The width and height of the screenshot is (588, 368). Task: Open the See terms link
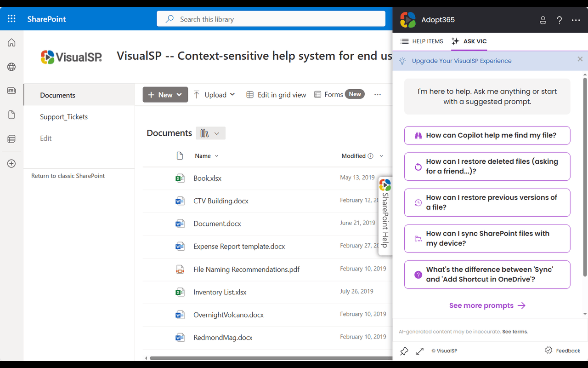(515, 332)
